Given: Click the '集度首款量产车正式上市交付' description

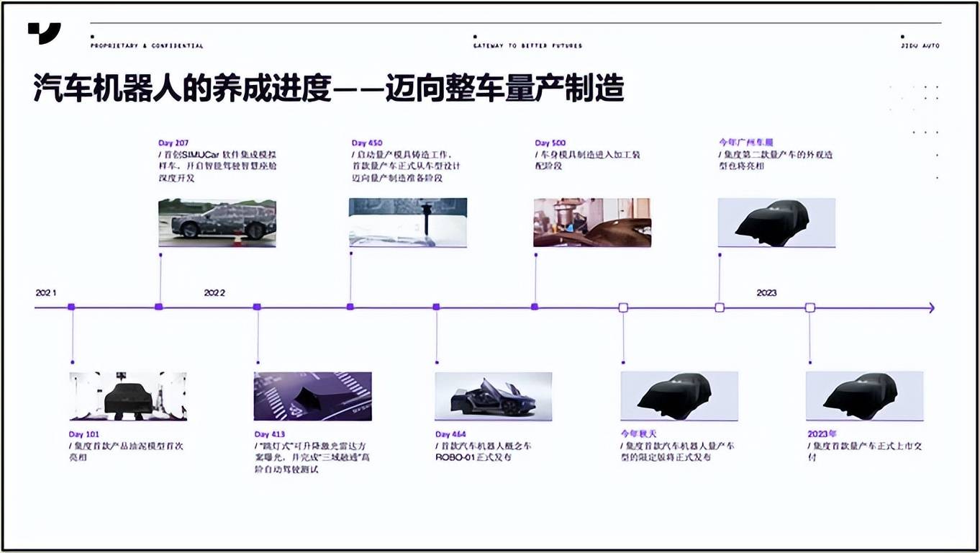Looking at the screenshot, I should 865,451.
